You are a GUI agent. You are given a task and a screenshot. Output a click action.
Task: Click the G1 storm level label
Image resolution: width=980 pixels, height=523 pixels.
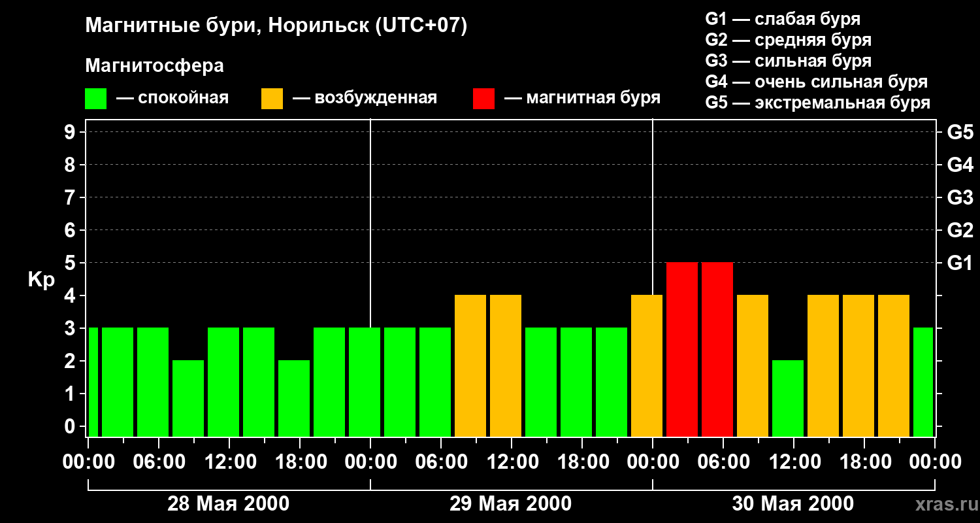[x=960, y=263]
